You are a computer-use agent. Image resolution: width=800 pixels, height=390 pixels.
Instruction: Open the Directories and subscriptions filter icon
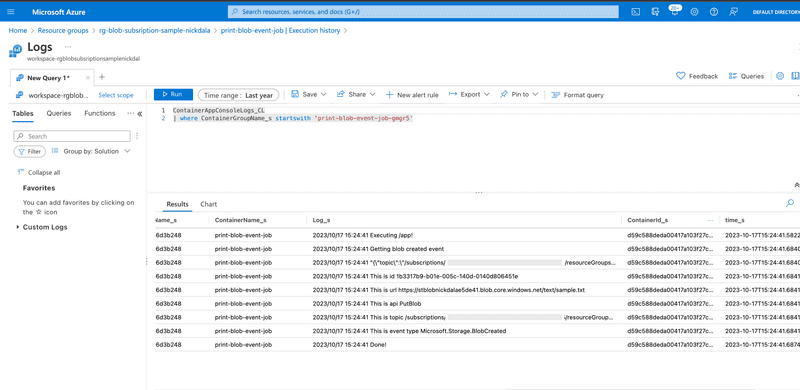click(656, 12)
